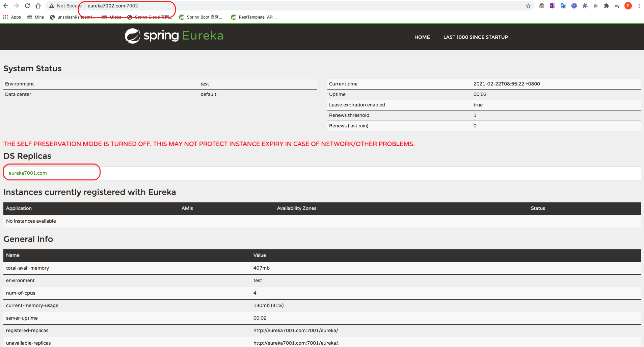Viewport: 644px width, 347px height.
Task: Open the OneNote Web Clipper extension
Action: [x=553, y=6]
